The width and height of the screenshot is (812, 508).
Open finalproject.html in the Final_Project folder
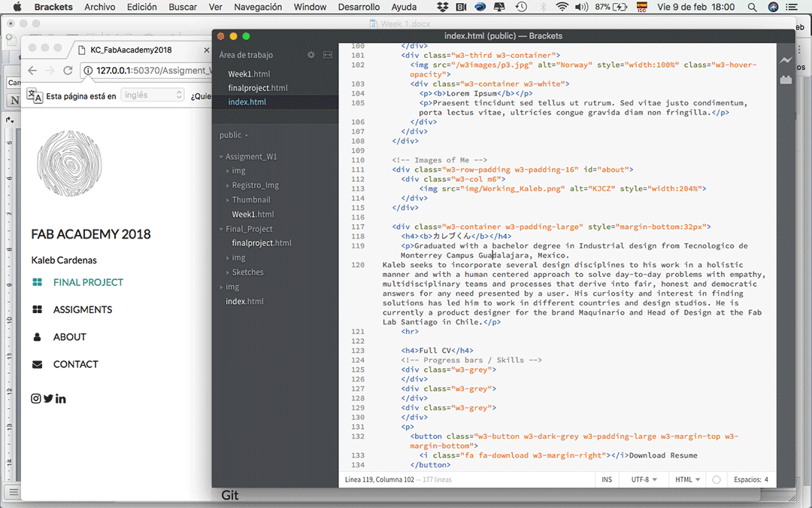tap(262, 243)
